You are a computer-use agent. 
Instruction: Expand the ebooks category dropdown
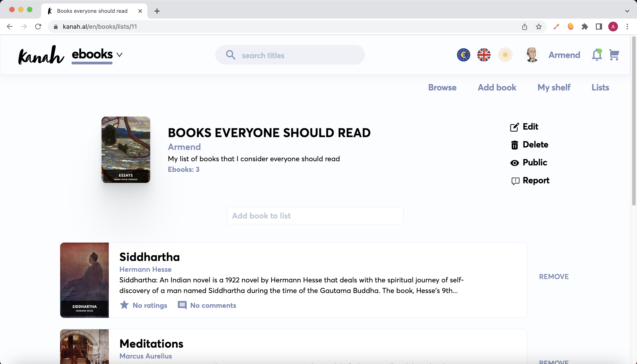click(x=119, y=55)
